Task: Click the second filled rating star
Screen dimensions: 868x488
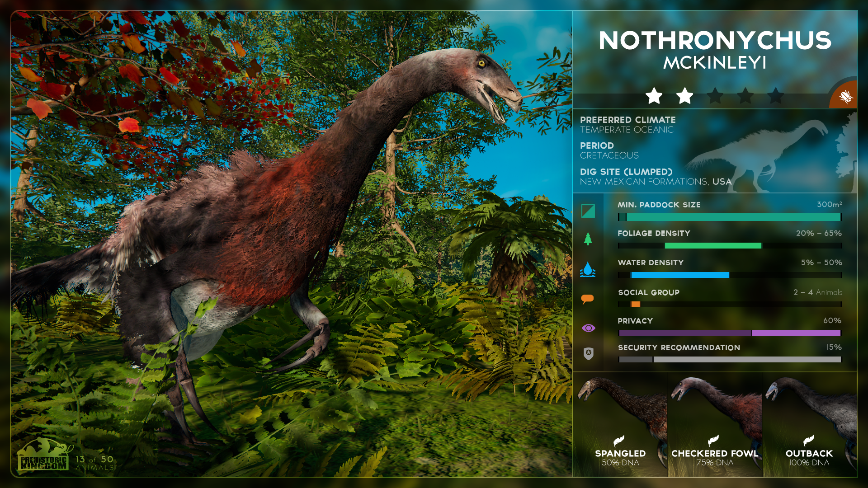Action: (684, 96)
